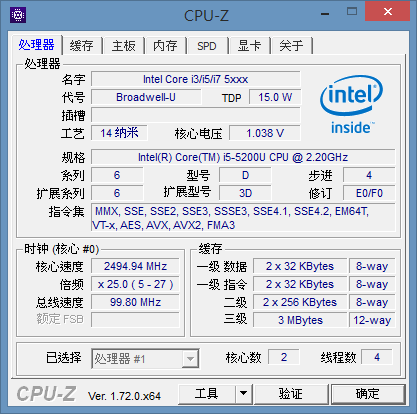Open the 显卡 tab
This screenshot has height=414, width=417.
[249, 45]
